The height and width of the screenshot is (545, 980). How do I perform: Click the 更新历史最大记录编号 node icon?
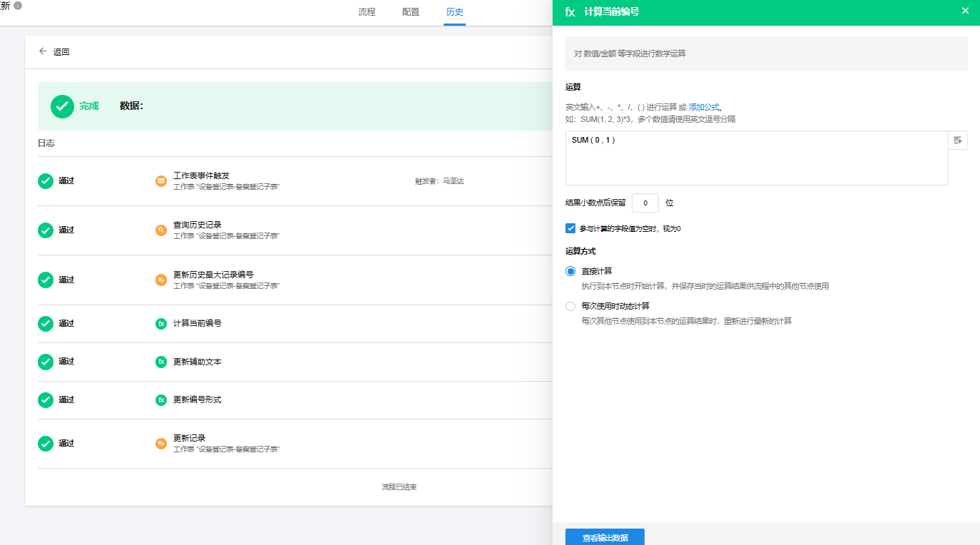tap(161, 280)
